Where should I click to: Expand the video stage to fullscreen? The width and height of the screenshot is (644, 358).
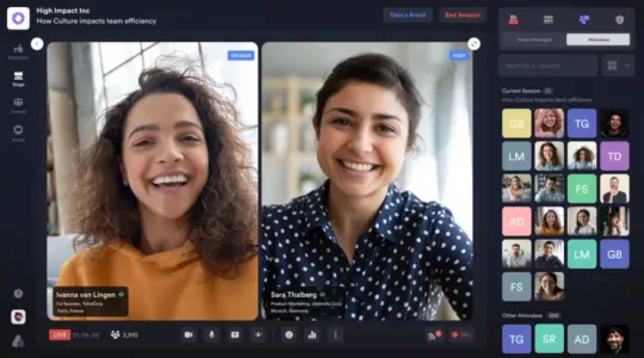coord(474,43)
